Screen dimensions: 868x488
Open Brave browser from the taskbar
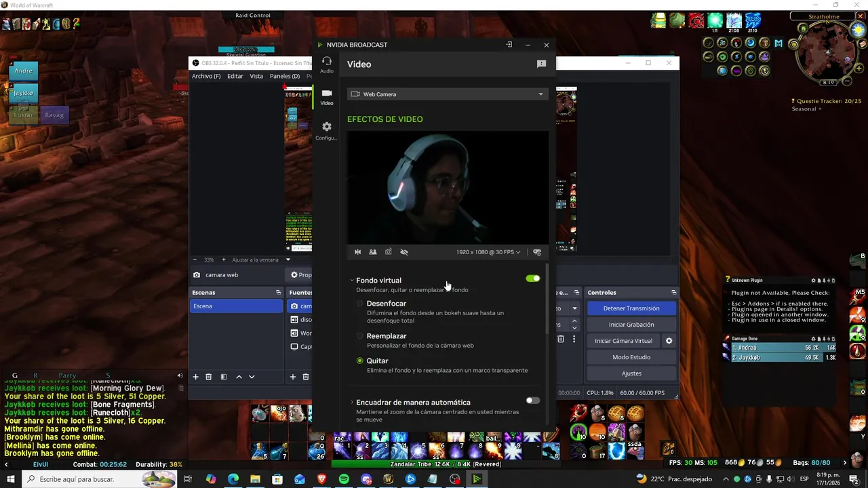[321, 479]
